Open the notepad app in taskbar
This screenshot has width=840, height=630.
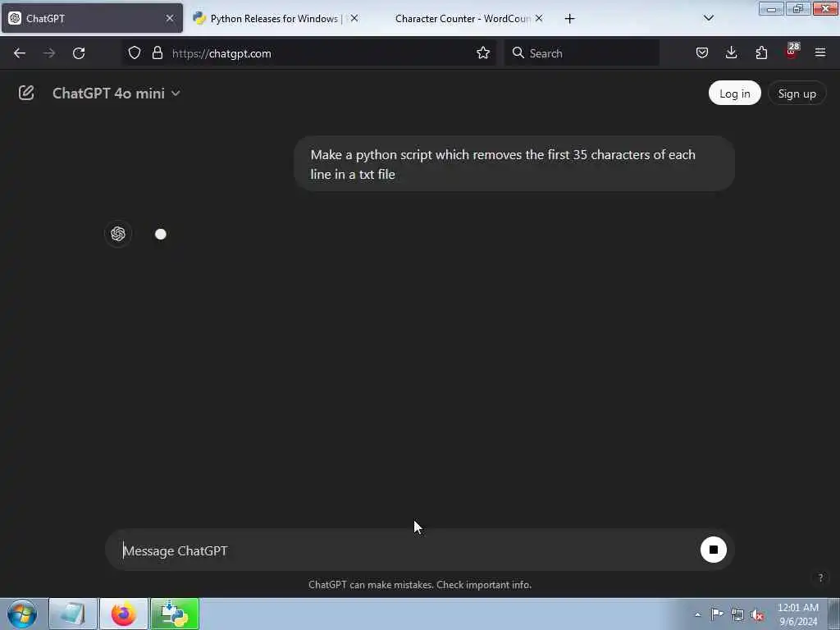click(x=73, y=614)
